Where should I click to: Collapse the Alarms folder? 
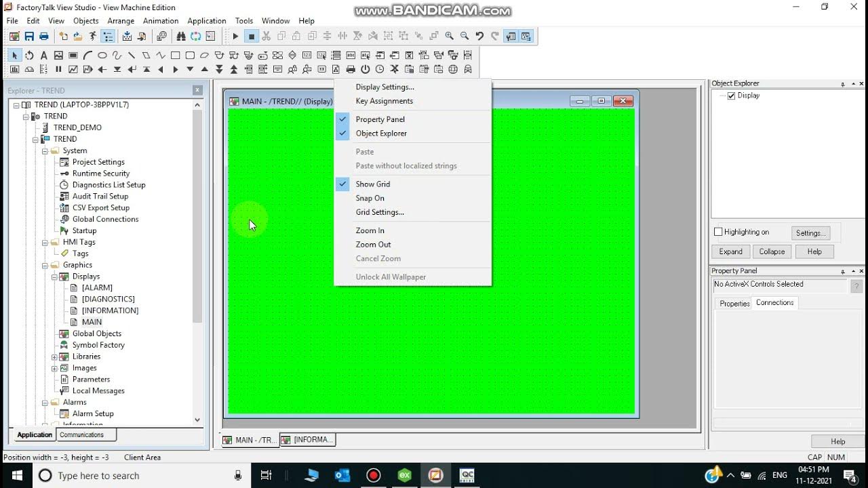point(45,402)
